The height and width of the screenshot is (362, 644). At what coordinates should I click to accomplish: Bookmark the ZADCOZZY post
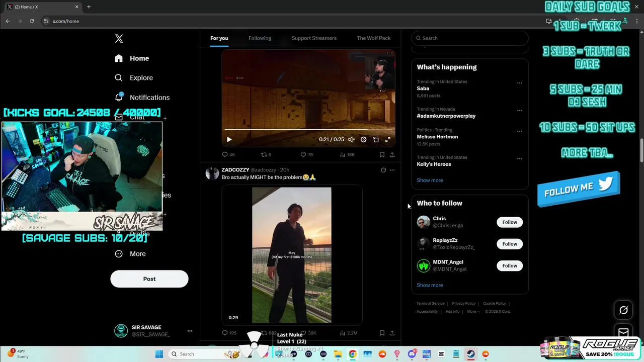coord(382,333)
